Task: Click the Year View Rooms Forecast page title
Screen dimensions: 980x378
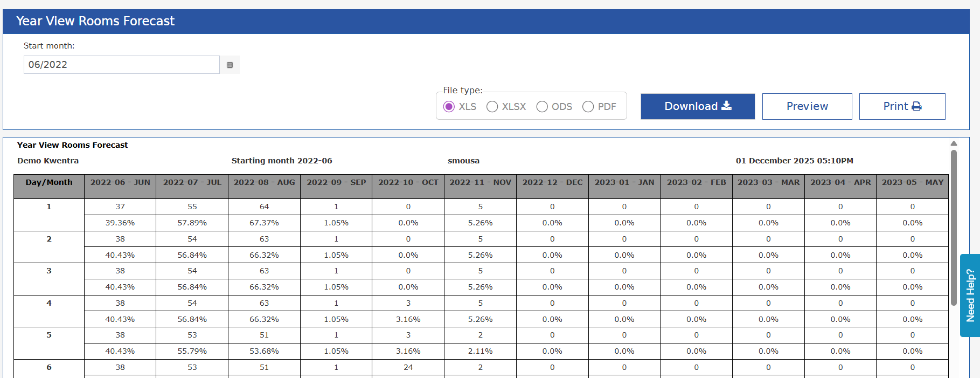Action: click(95, 21)
